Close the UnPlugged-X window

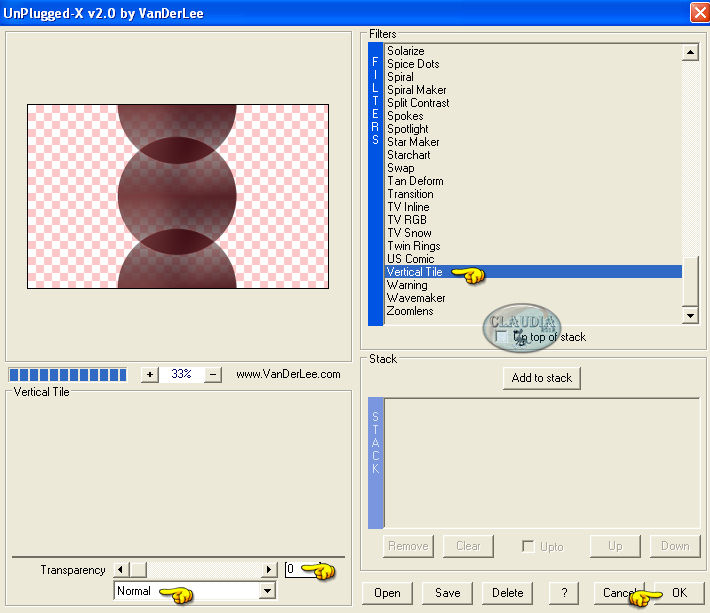click(699, 12)
